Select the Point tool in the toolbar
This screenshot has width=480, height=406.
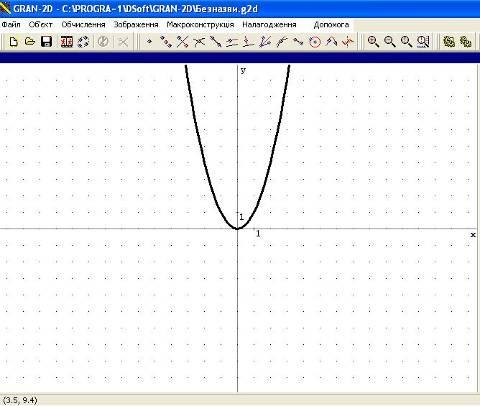(149, 42)
